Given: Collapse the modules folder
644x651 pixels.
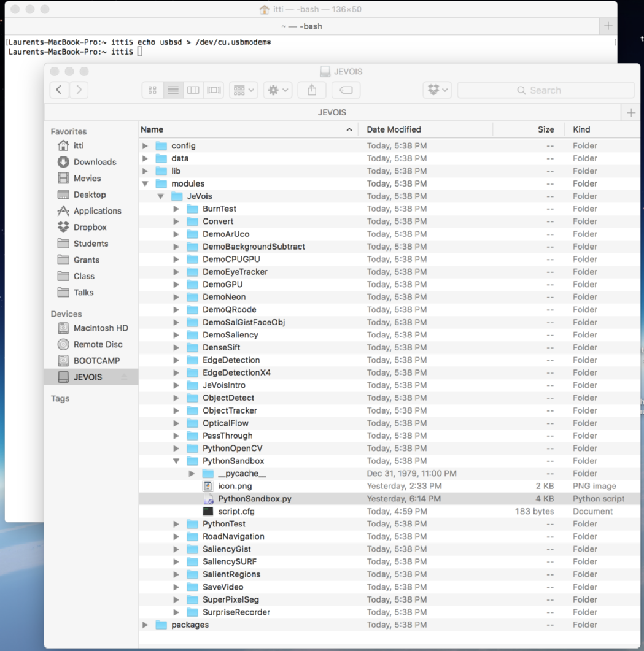Looking at the screenshot, I should pos(145,183).
